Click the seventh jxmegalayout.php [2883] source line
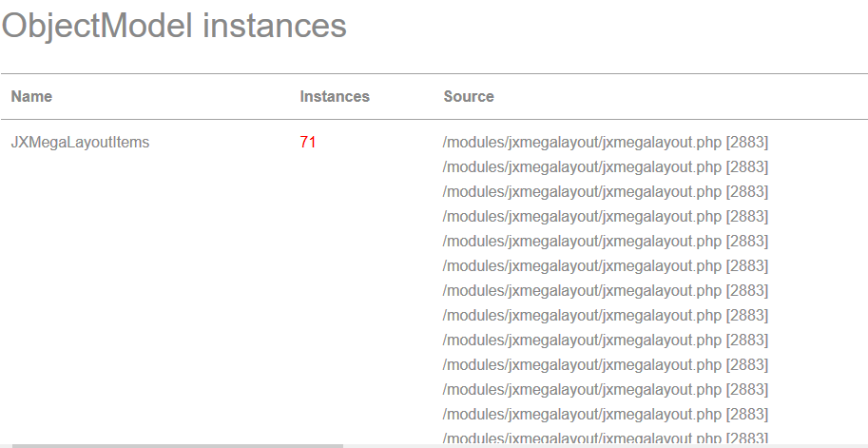The width and height of the screenshot is (868, 448). pyautogui.click(x=606, y=291)
